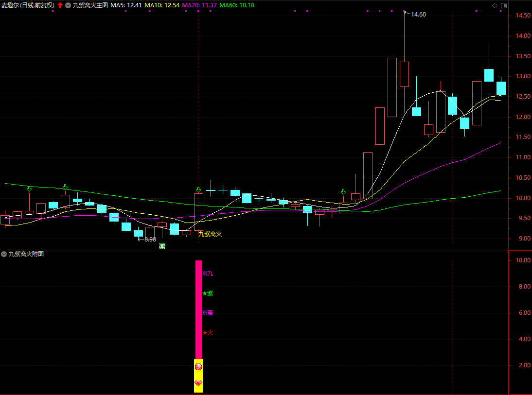Image resolution: width=532 pixels, height=395 pixels.
Task: Click the 13.00 price axis label
Action: (523, 76)
